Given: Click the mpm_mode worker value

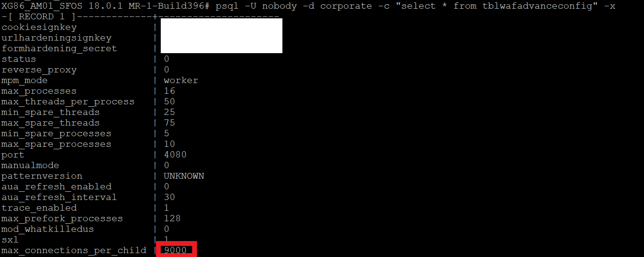Looking at the screenshot, I should click(181, 80).
